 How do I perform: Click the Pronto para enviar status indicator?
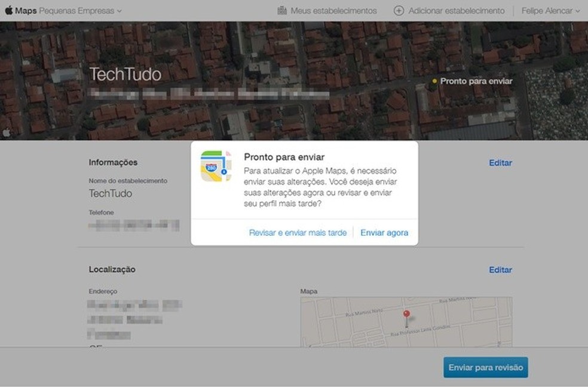point(473,81)
